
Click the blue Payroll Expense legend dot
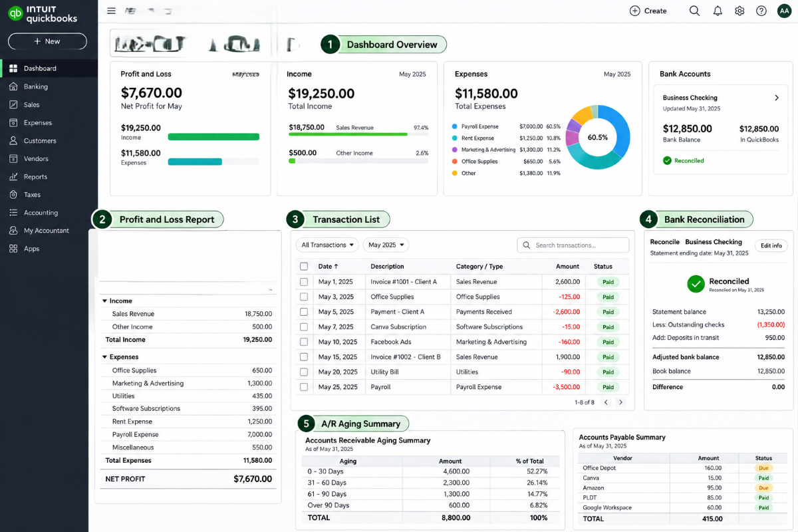coord(454,126)
